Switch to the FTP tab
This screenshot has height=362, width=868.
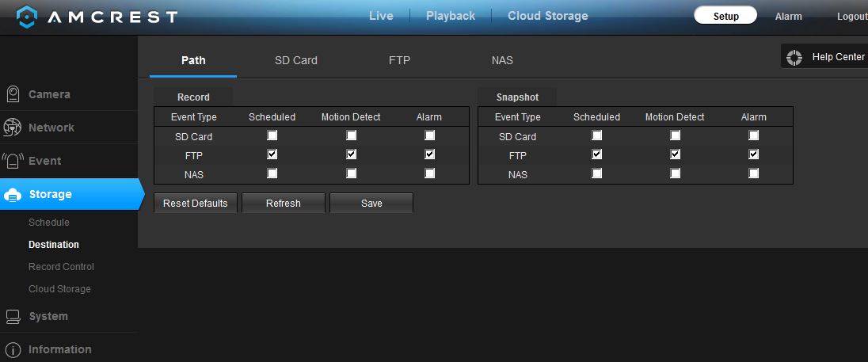400,60
